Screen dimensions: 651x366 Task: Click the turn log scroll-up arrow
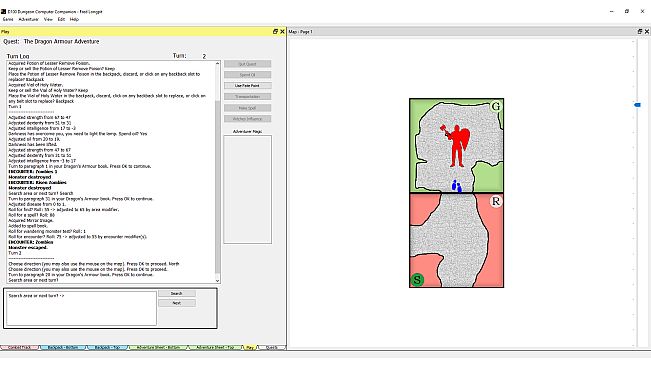point(217,63)
